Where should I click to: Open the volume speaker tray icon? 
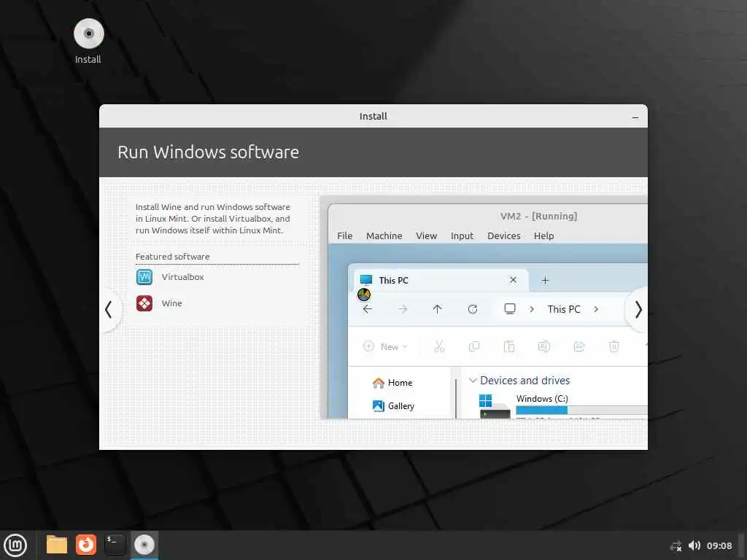694,545
